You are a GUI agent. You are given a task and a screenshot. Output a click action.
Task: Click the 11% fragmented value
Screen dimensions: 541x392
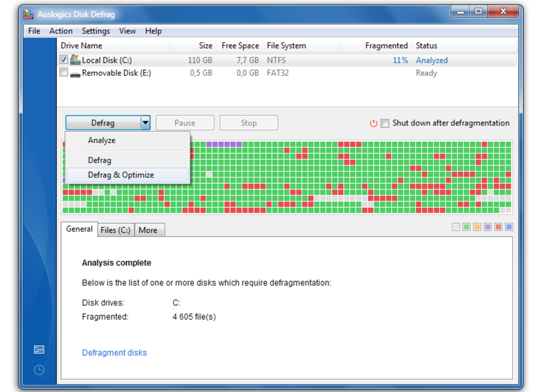click(x=400, y=60)
